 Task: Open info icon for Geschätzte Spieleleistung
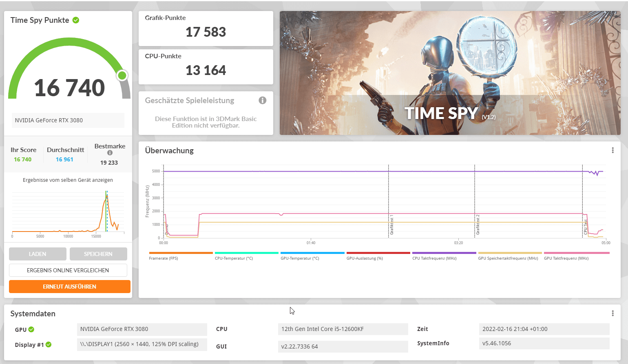point(263,100)
